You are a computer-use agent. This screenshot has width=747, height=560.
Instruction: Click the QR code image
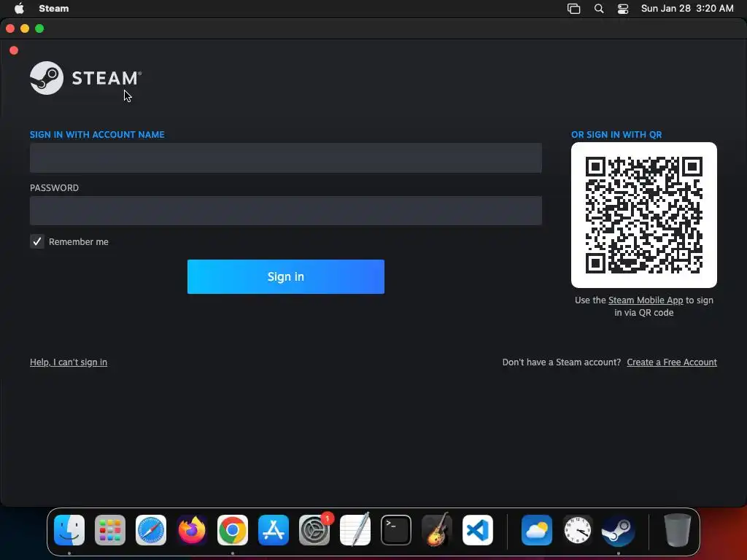643,215
